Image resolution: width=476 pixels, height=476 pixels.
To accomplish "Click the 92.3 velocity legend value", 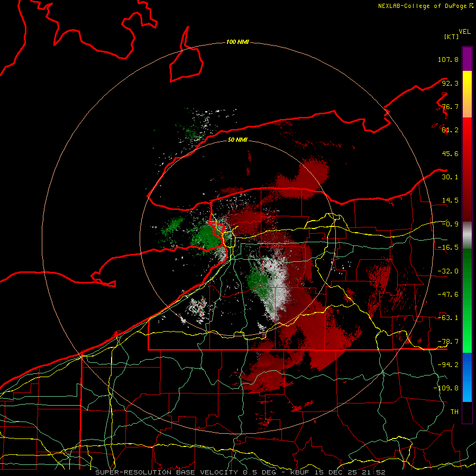I will click(x=450, y=83).
